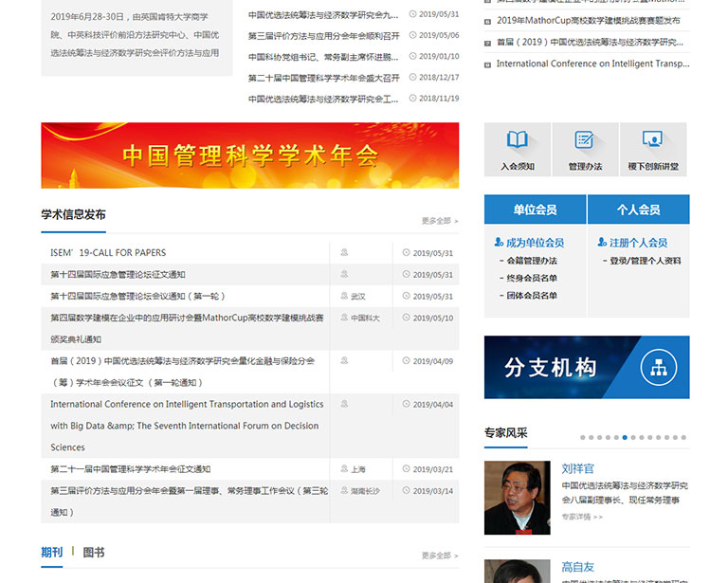
Task: Select the last carousel dot in 专家风采
Action: [683, 438]
